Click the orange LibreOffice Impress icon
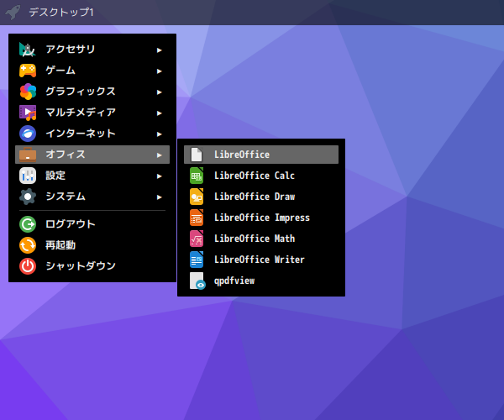The height and width of the screenshot is (420, 504). [197, 218]
